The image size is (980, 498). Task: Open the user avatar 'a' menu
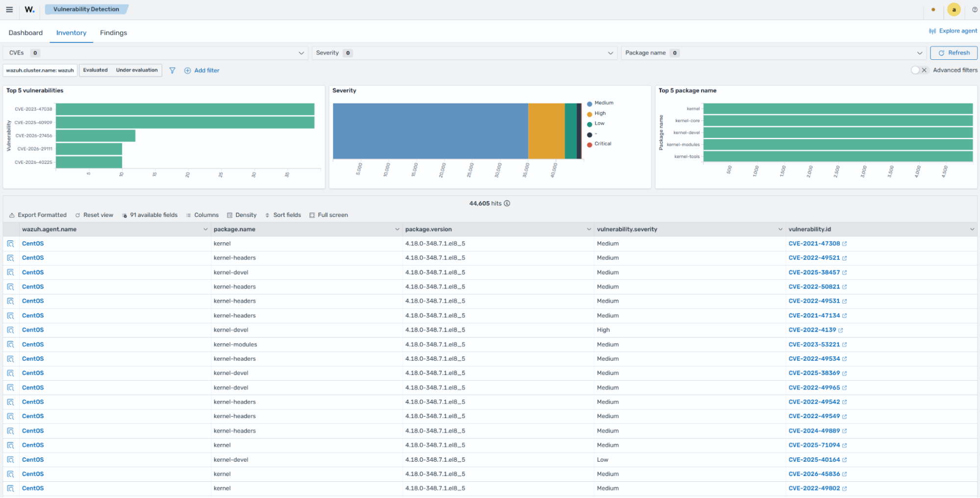[954, 9]
